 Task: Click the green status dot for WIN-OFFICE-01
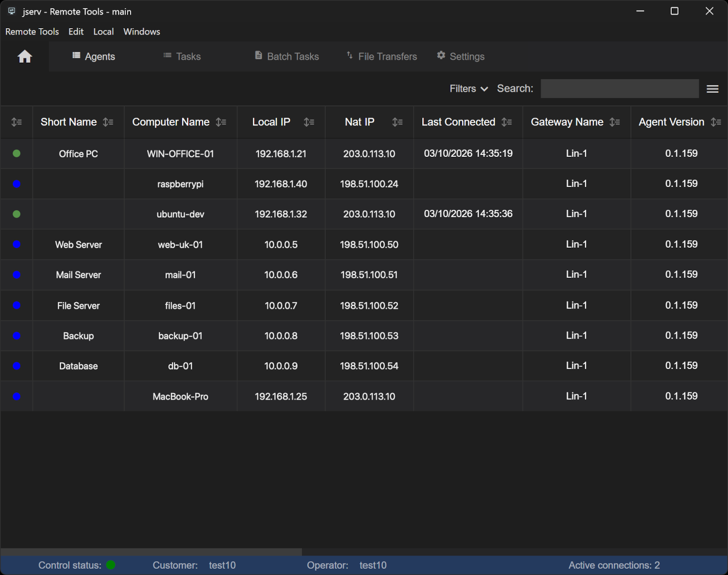coord(17,153)
